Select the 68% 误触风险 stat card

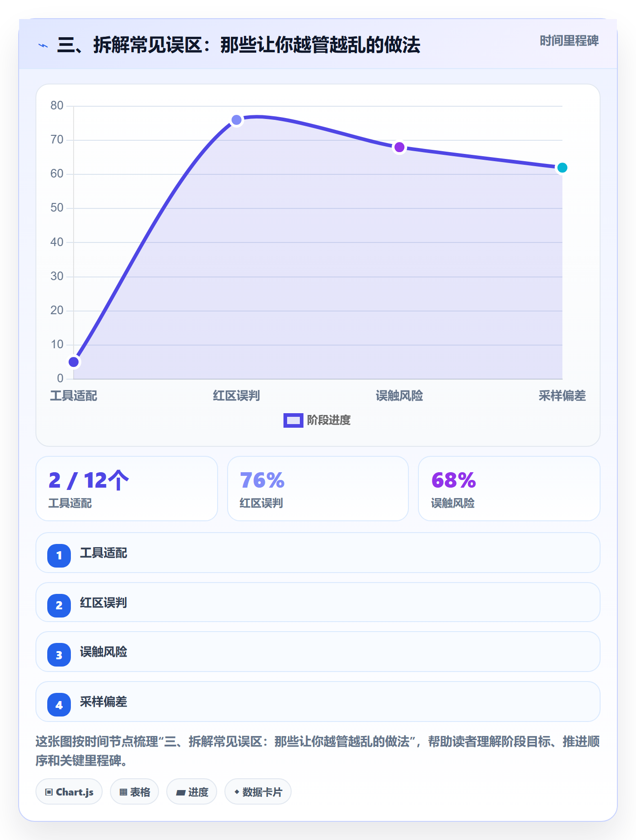click(509, 489)
